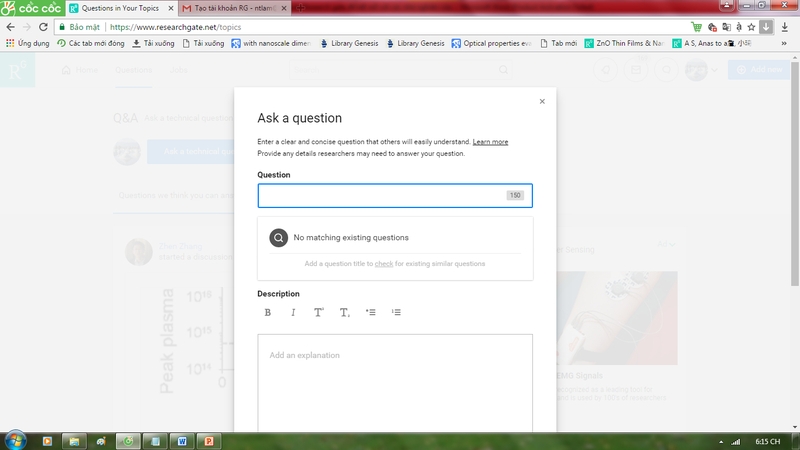Click the check link for similar questions
The image size is (800, 450).
(384, 264)
